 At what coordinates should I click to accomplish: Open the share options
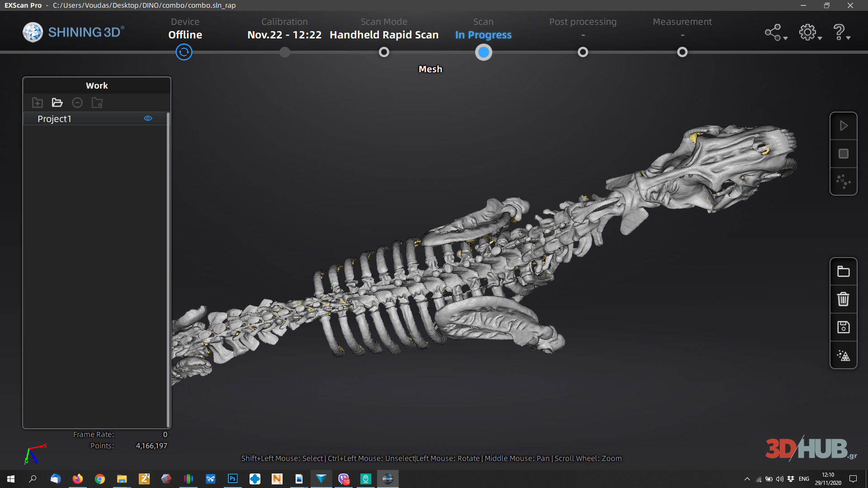(x=773, y=32)
